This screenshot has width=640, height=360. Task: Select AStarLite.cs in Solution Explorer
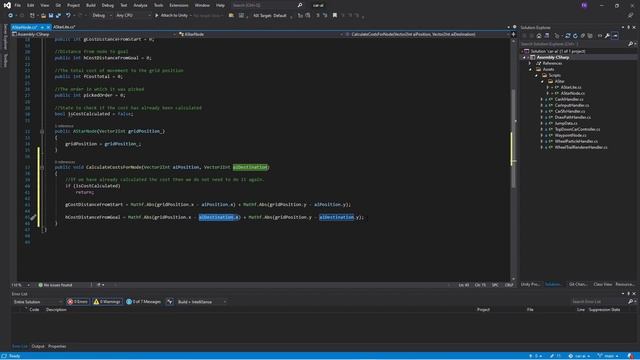coord(571,87)
